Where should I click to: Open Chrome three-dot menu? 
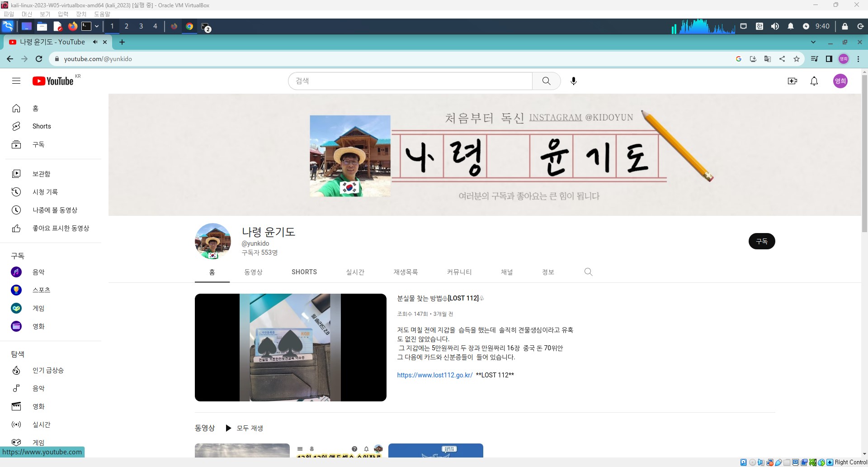[858, 59]
